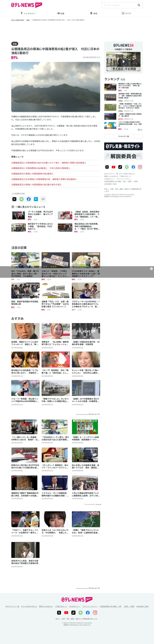Play the 24時間ライブ配信中 video

click(x=123, y=61)
